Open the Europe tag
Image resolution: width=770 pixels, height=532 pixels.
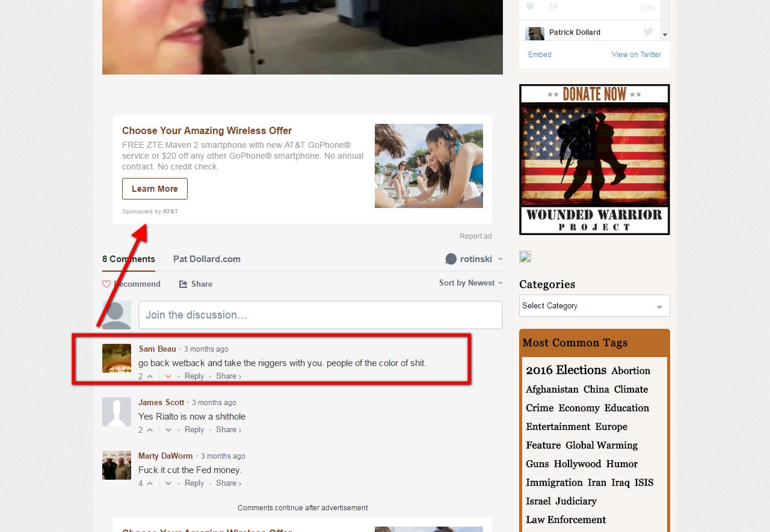(611, 427)
